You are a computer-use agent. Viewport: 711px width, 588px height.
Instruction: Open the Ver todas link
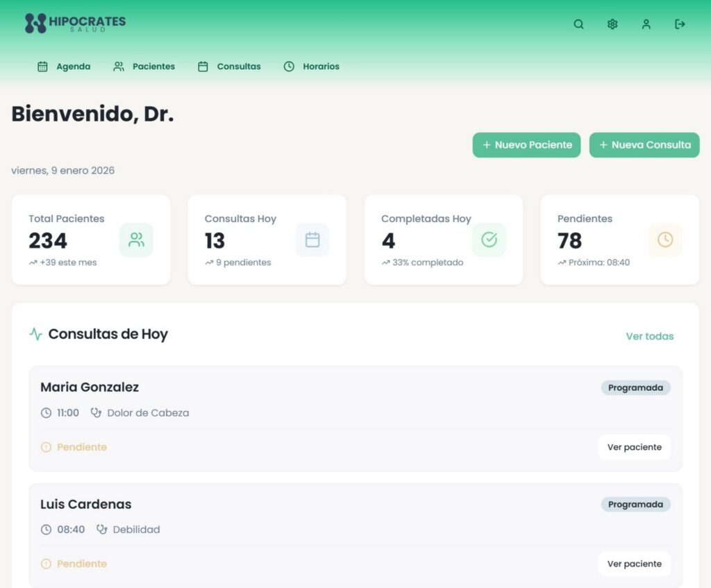point(649,336)
